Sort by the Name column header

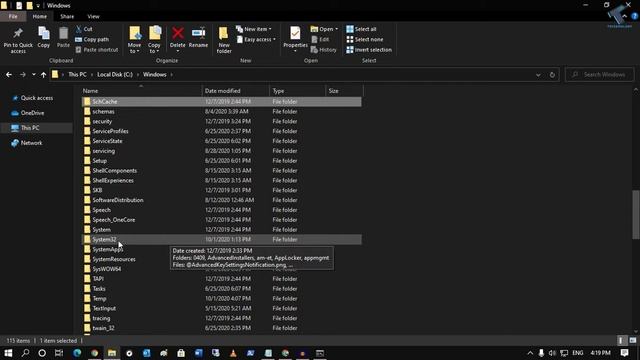pyautogui.click(x=141, y=91)
